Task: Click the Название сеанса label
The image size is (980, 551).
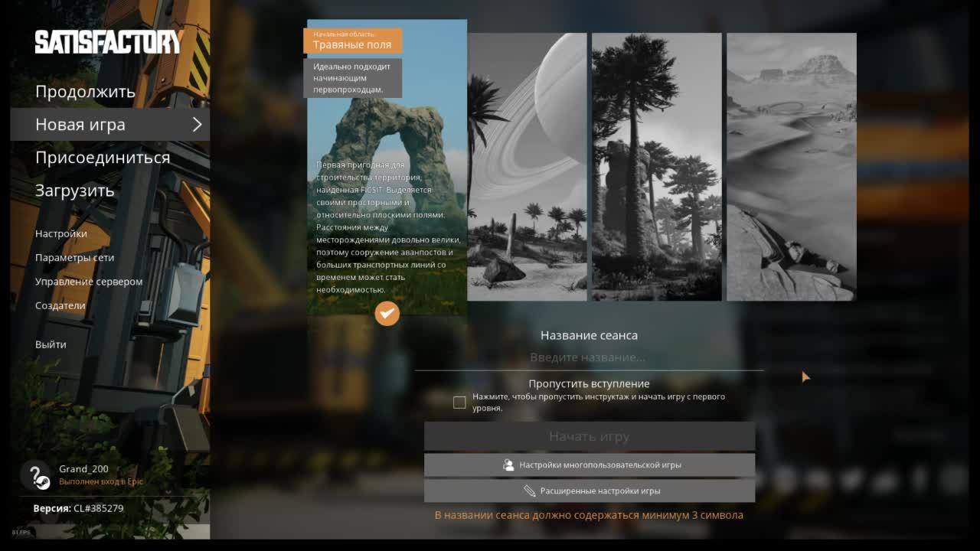Action: click(x=589, y=335)
